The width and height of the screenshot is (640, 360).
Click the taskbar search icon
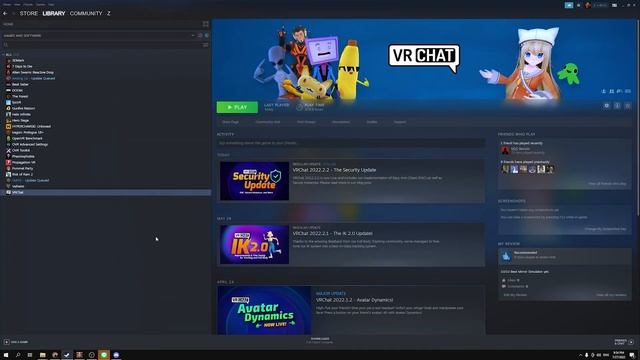(18, 355)
